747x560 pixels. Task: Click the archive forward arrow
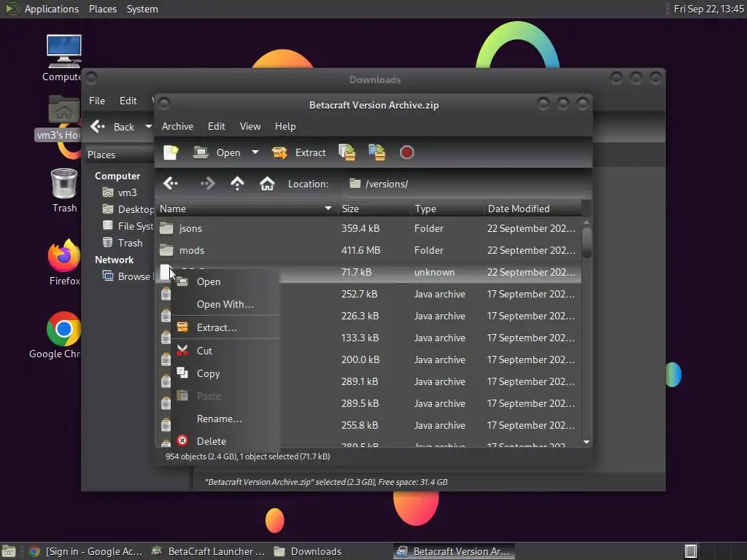(x=207, y=183)
